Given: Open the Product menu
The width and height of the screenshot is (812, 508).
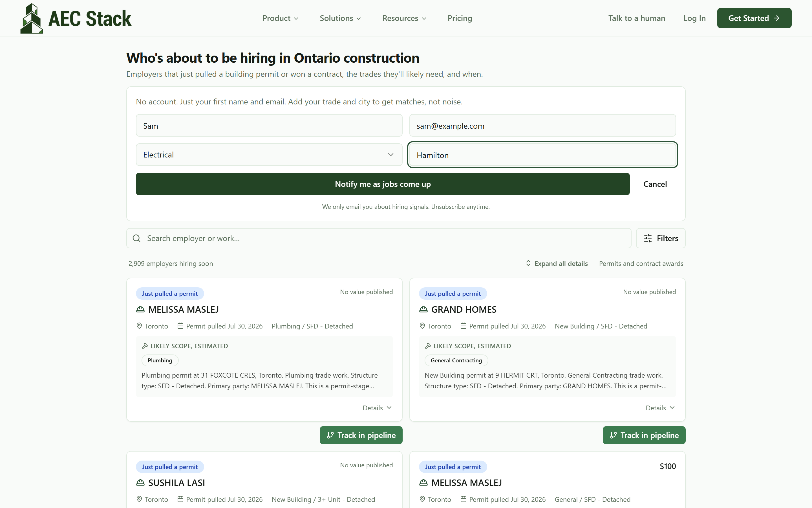Looking at the screenshot, I should pos(280,18).
